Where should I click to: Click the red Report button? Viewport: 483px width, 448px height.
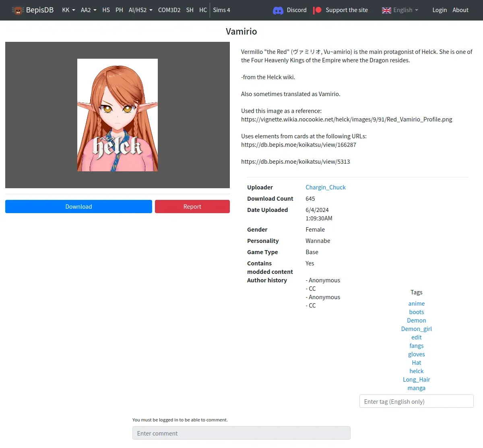pos(192,207)
